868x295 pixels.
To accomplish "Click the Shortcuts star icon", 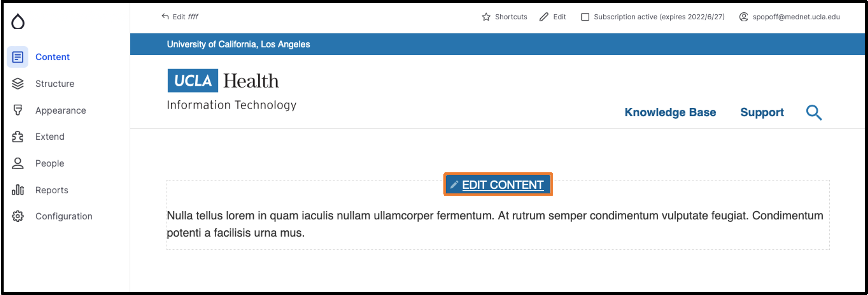I will (x=486, y=17).
